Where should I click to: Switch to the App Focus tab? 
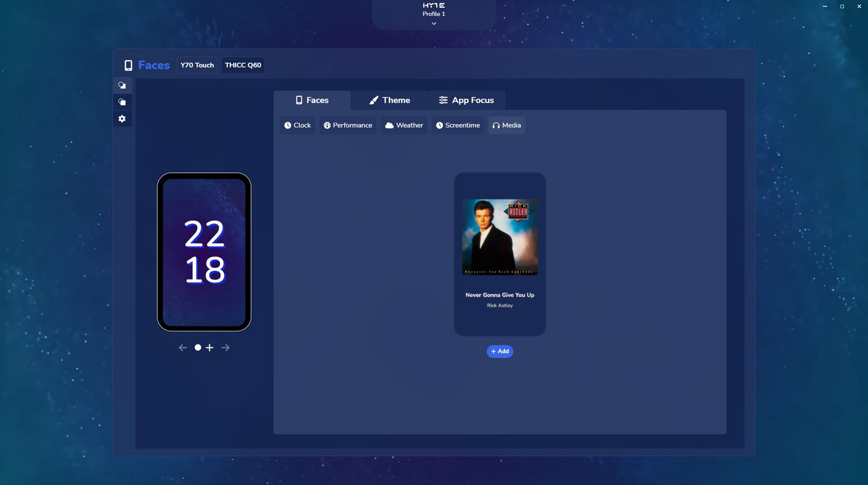tap(467, 100)
